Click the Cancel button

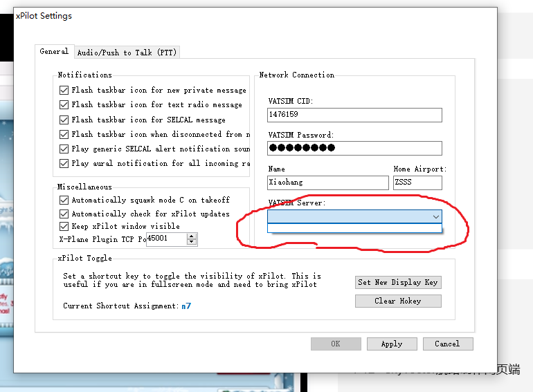point(448,344)
